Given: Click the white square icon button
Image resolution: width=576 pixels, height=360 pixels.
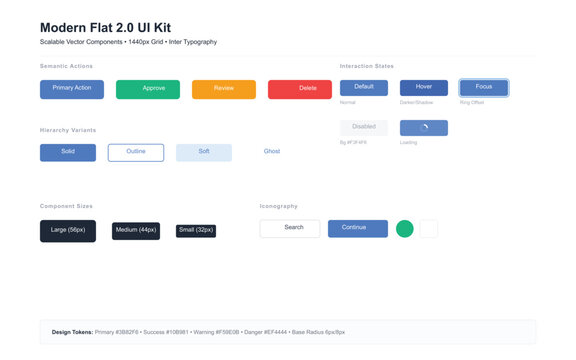Looking at the screenshot, I should pyautogui.click(x=429, y=228).
